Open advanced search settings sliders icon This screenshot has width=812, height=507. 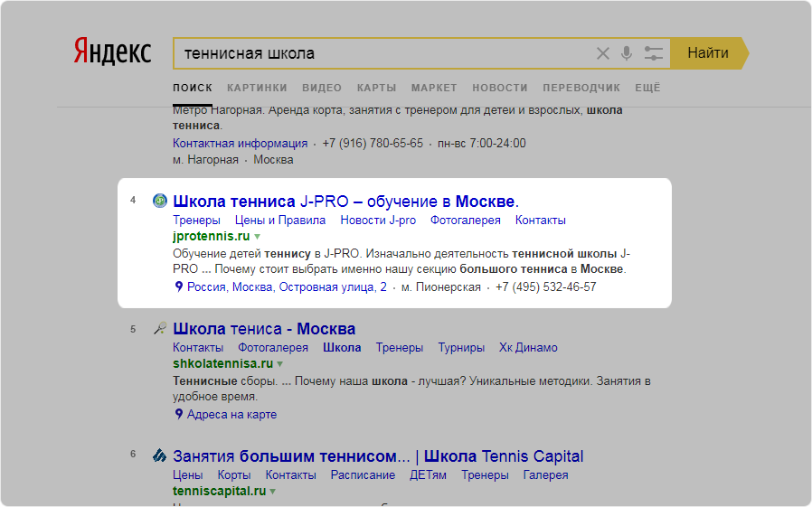[x=654, y=53]
